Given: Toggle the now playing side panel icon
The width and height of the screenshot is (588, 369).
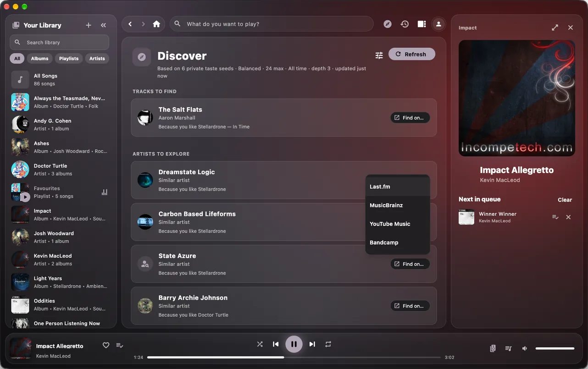Looking at the screenshot, I should click(x=422, y=24).
